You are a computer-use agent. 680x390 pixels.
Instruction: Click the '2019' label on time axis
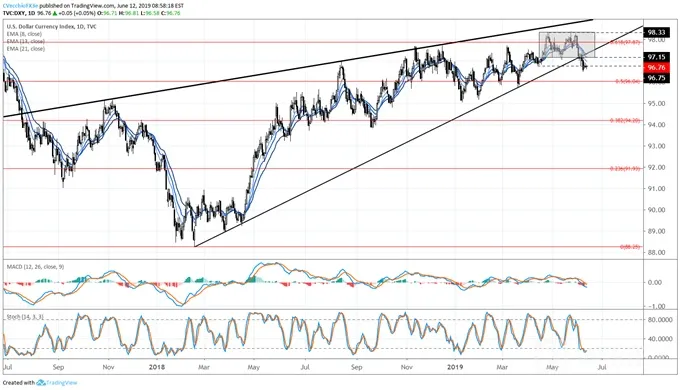[x=455, y=367]
